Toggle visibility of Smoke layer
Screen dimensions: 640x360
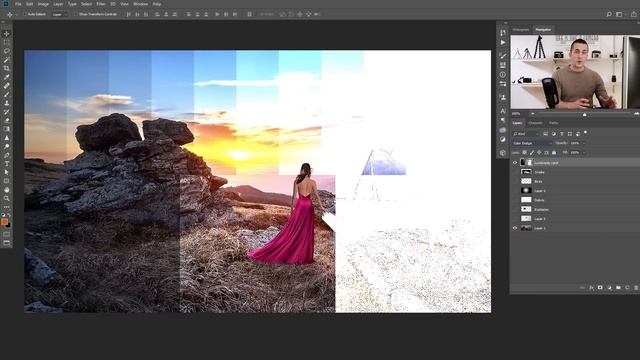515,172
